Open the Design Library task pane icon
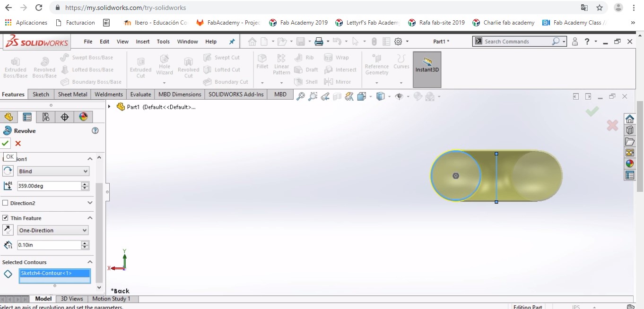 click(x=629, y=130)
